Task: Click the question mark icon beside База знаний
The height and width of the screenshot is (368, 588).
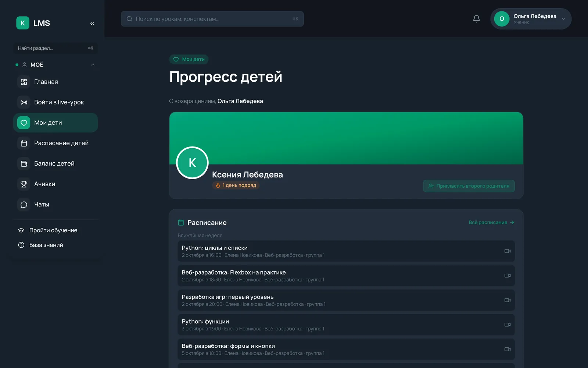Action: click(21, 245)
